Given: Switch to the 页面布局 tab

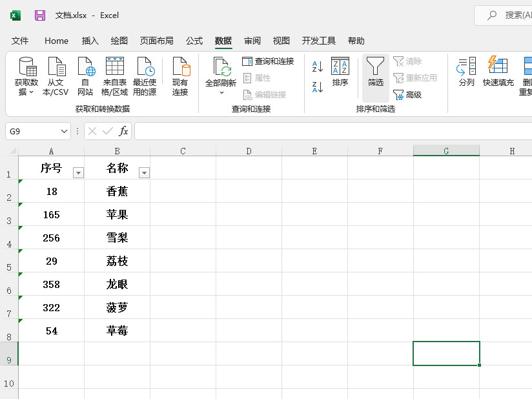Looking at the screenshot, I should [x=156, y=41].
